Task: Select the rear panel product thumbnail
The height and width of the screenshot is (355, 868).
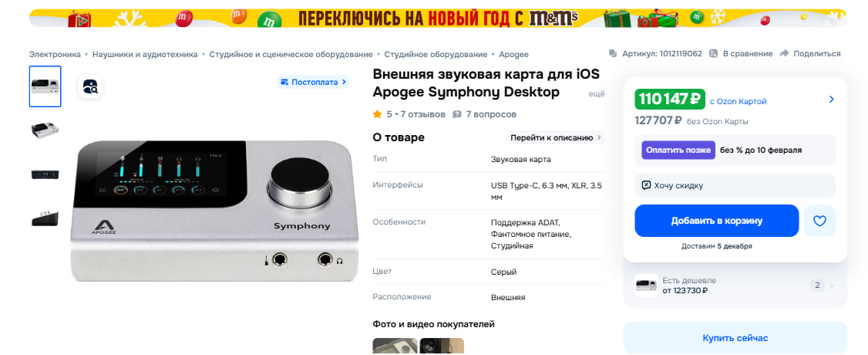Action: [45, 174]
